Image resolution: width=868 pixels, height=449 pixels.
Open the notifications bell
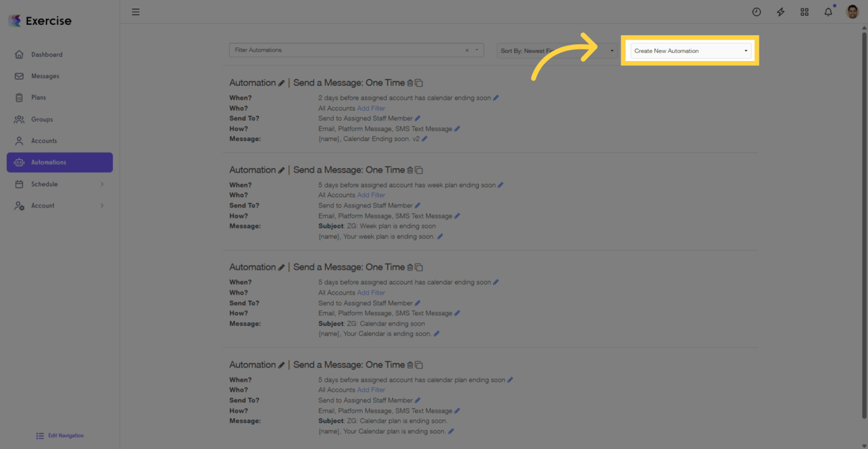[828, 12]
